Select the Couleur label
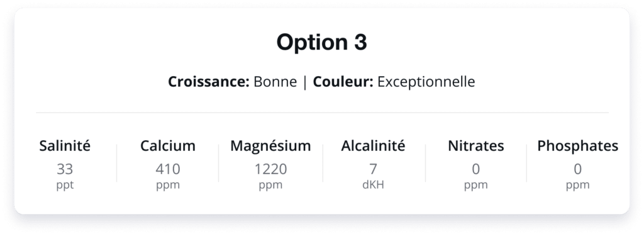644x235 pixels. (x=343, y=82)
